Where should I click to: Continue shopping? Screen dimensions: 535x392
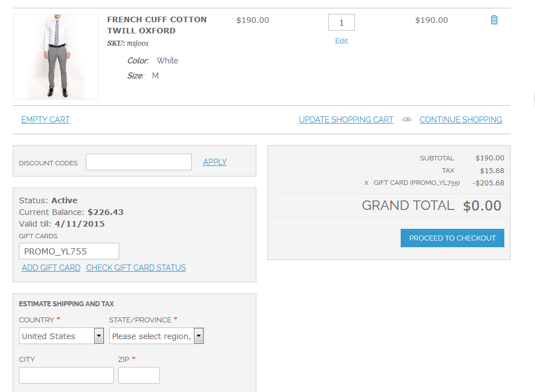point(460,119)
